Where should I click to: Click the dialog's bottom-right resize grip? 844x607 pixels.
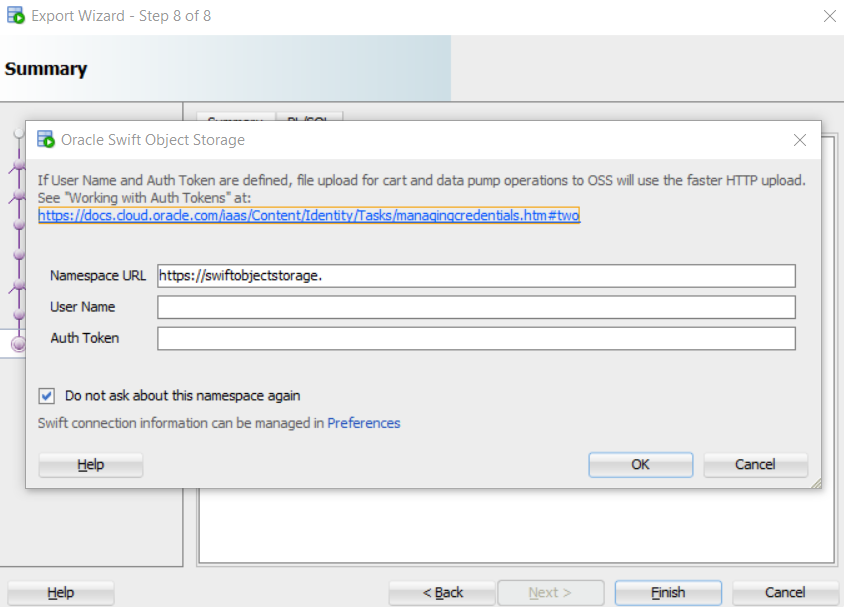(815, 482)
